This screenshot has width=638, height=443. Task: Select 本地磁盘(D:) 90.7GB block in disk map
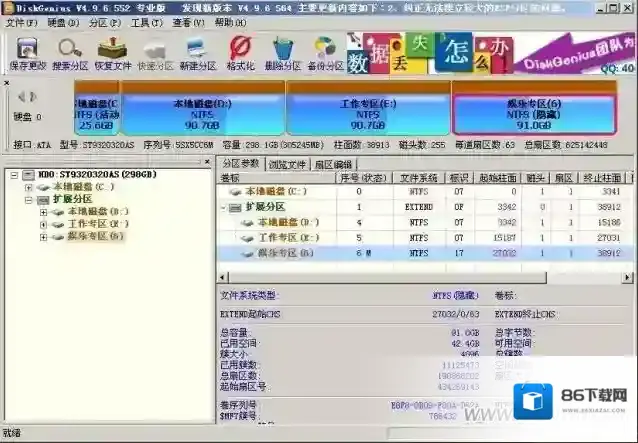pyautogui.click(x=202, y=108)
